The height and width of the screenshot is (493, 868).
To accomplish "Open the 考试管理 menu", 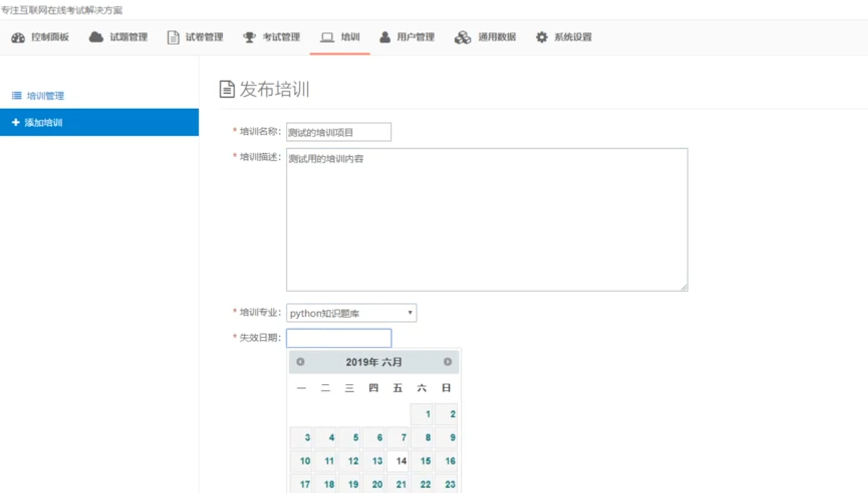I will pos(272,38).
